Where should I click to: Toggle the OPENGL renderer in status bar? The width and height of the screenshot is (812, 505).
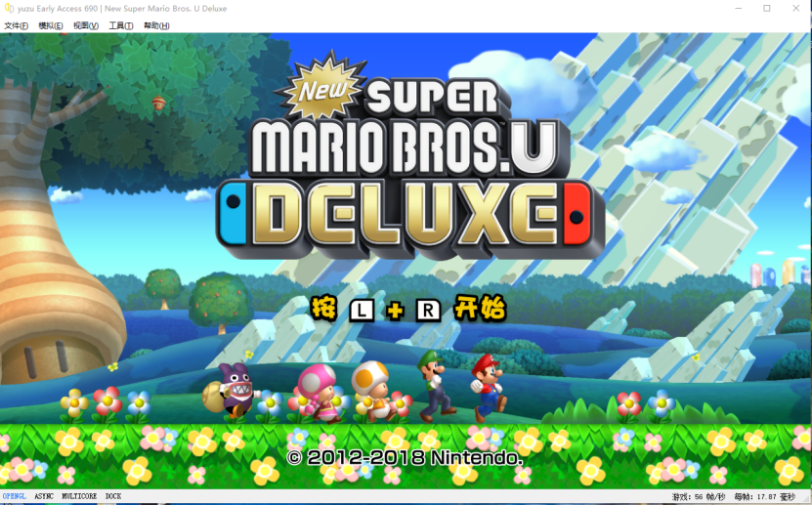pyautogui.click(x=15, y=496)
